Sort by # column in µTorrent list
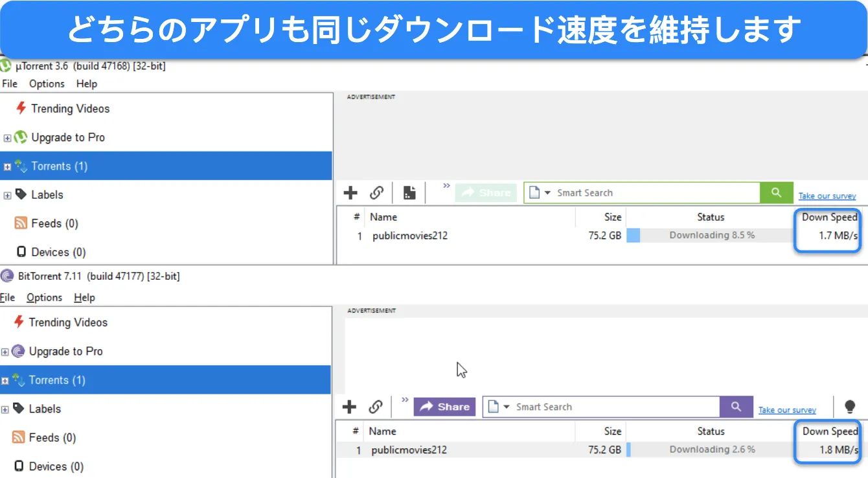This screenshot has height=478, width=868. coord(356,217)
